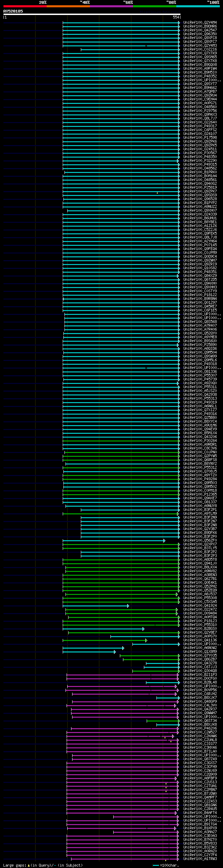Select hit label UniRef100_A9PIW4
The image size is (223, 868).
tap(200, 69)
